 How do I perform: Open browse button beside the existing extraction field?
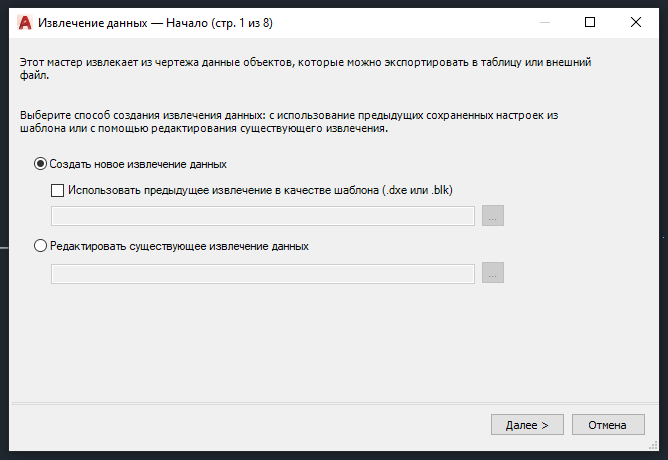point(493,273)
